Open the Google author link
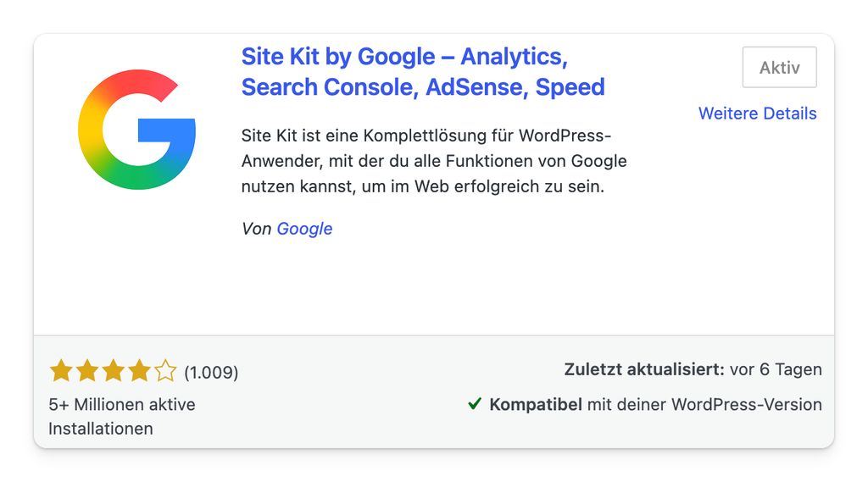 point(304,229)
